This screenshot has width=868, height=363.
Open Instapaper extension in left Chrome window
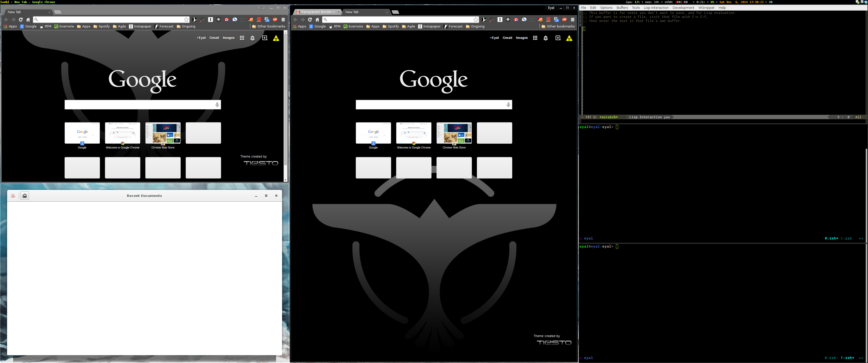211,19
